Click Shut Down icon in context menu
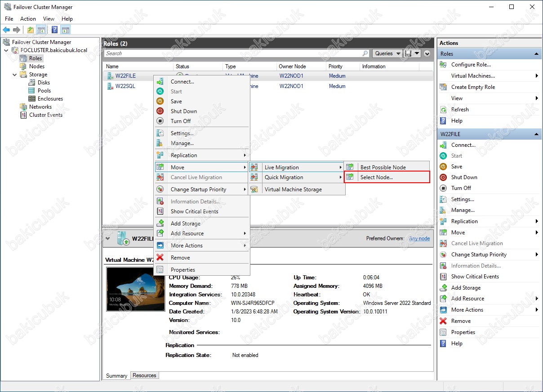The width and height of the screenshot is (543, 392). (x=160, y=111)
